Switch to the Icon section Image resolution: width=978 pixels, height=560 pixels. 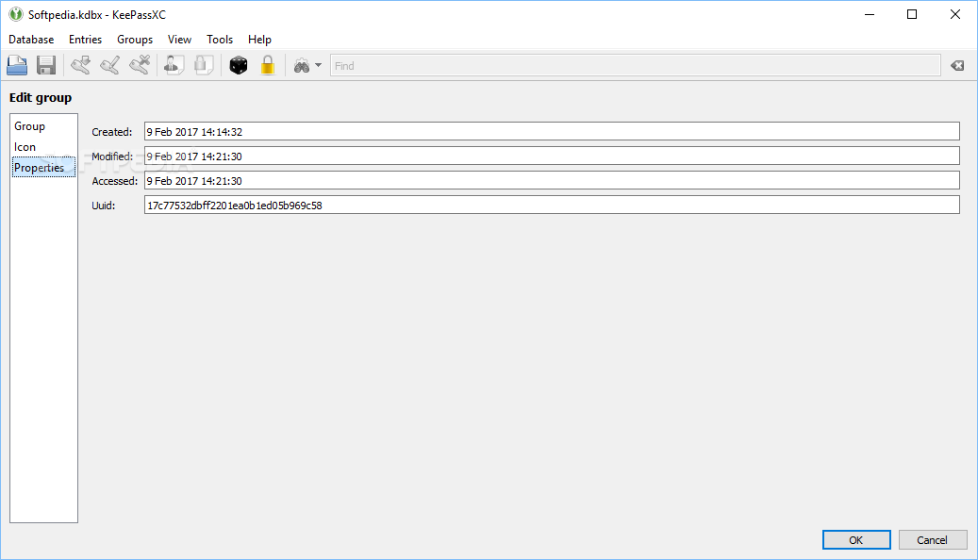[43, 146]
